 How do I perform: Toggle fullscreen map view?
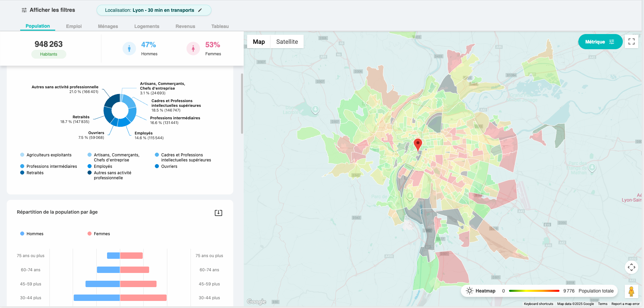(631, 41)
